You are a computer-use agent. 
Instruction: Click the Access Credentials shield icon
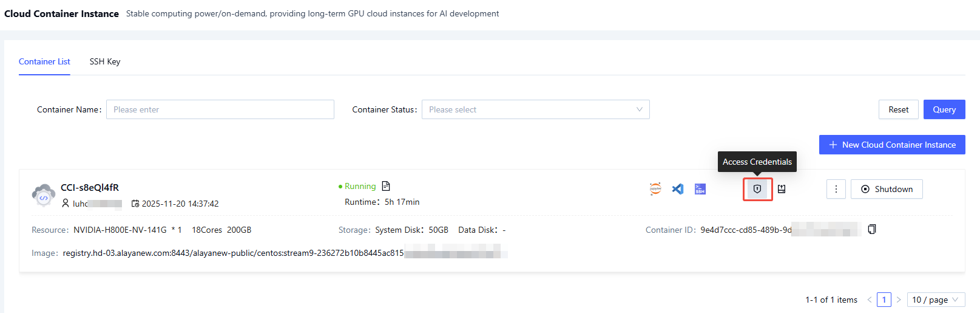coord(757,189)
